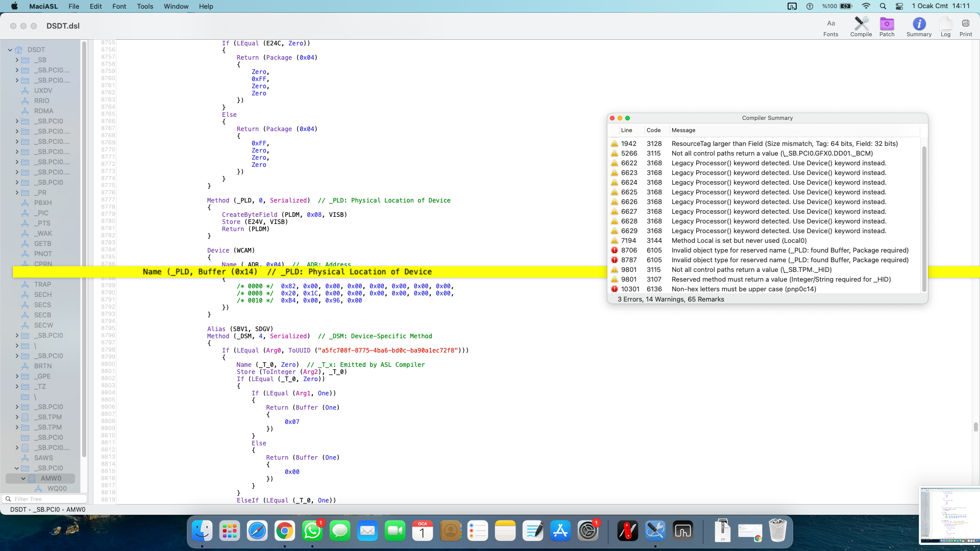Open the Tools menu
Image resolution: width=980 pixels, height=551 pixels.
pyautogui.click(x=145, y=6)
